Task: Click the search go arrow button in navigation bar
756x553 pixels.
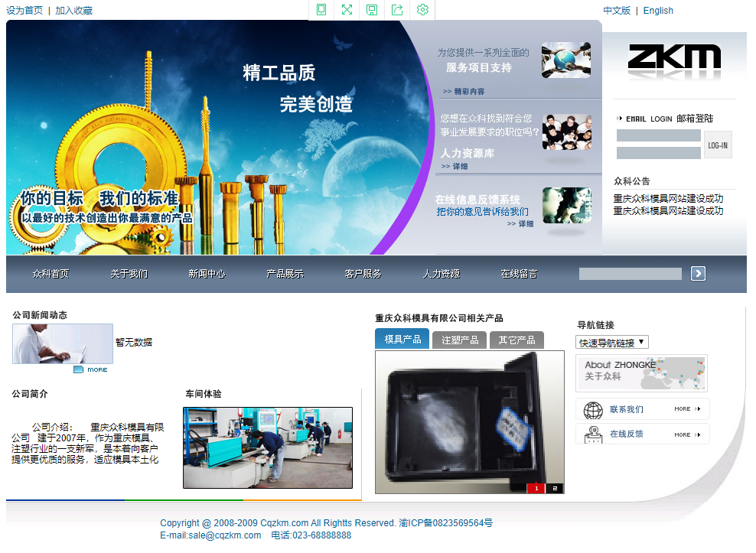Action: 698,273
